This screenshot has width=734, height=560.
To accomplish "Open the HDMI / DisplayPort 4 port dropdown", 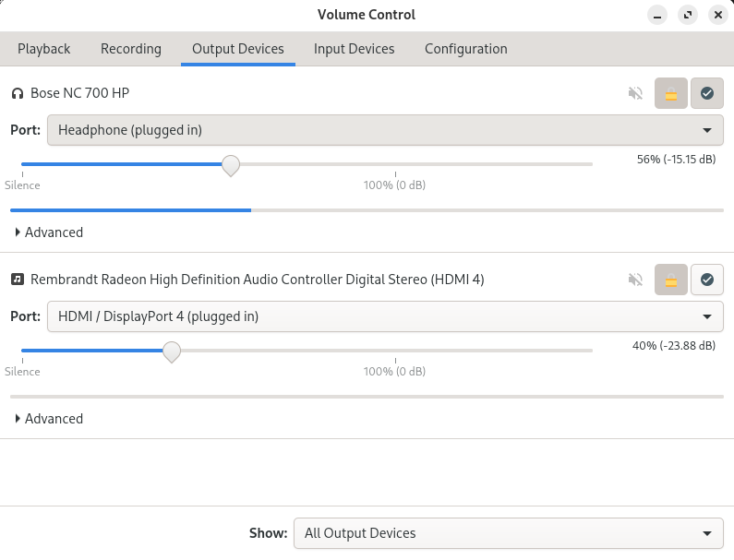I will (385, 316).
